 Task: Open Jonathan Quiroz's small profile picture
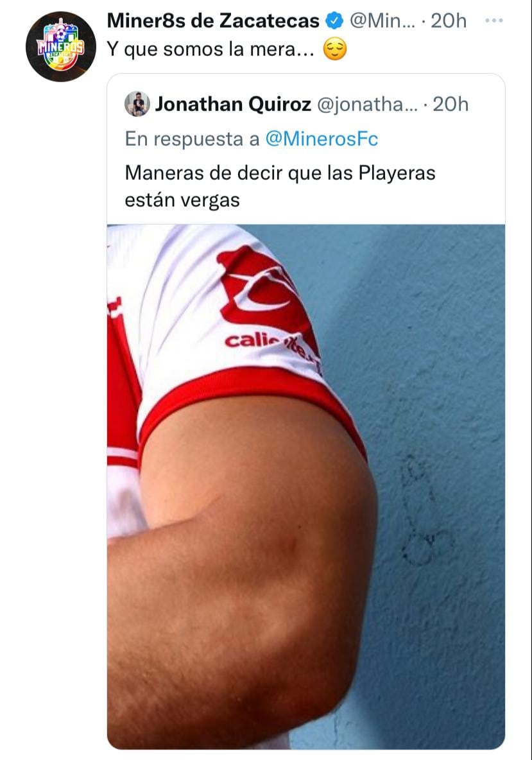click(x=137, y=104)
